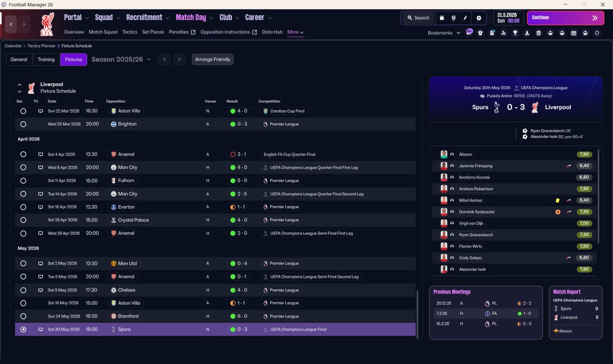Viewport: 613px width, 364px height.
Task: Click the Man Utd club badge
Action: 114,263
